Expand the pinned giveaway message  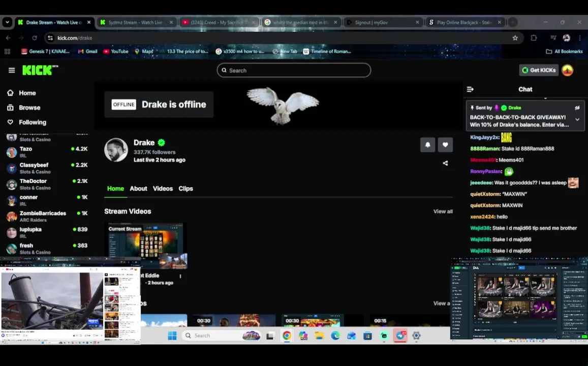click(x=577, y=119)
